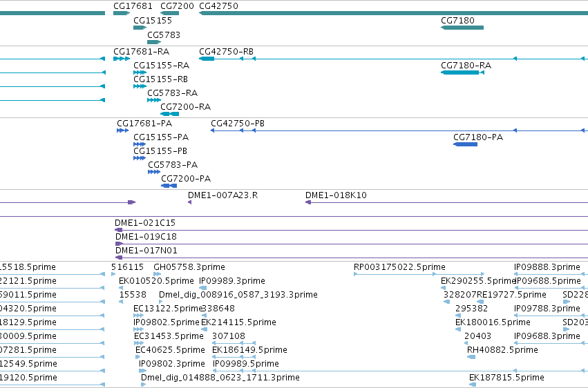Screen dimensions: 588x388
Task: Click the EC31453.5prime EST
Action: [139, 343]
